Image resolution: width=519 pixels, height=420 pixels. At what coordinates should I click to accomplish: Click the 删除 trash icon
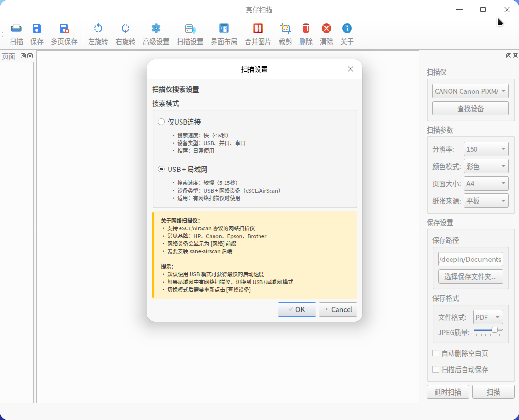tap(306, 28)
